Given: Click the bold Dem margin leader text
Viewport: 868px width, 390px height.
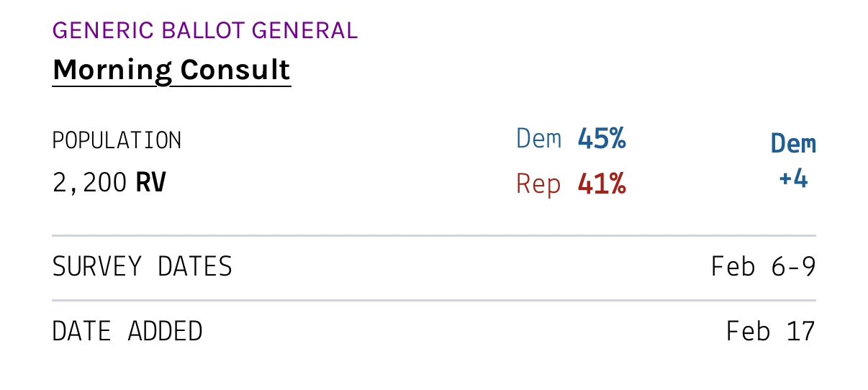Looking at the screenshot, I should coord(793,144).
